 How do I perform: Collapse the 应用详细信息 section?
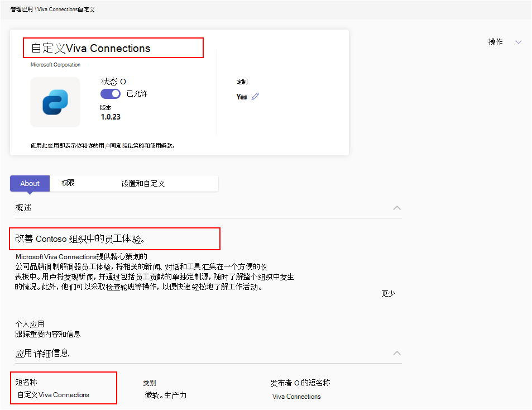click(396, 353)
